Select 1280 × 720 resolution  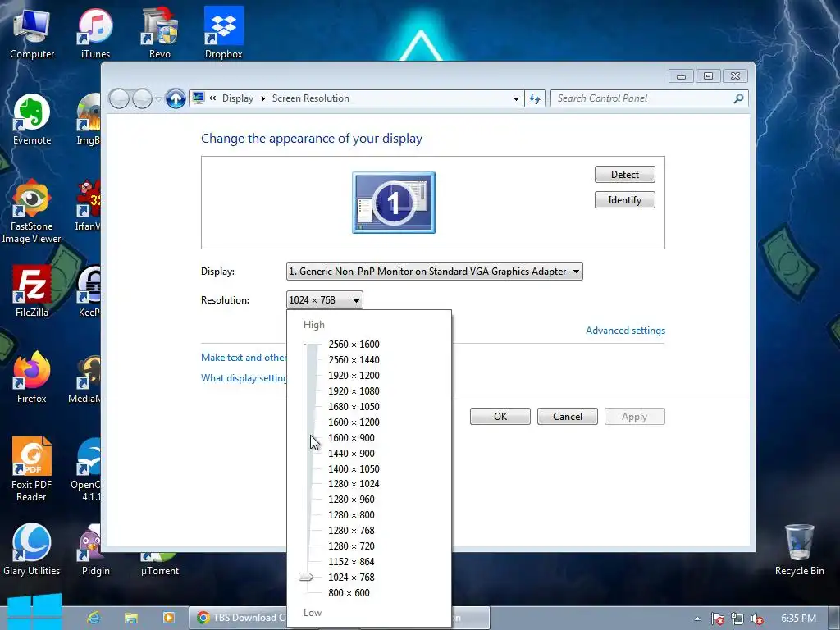pos(351,546)
